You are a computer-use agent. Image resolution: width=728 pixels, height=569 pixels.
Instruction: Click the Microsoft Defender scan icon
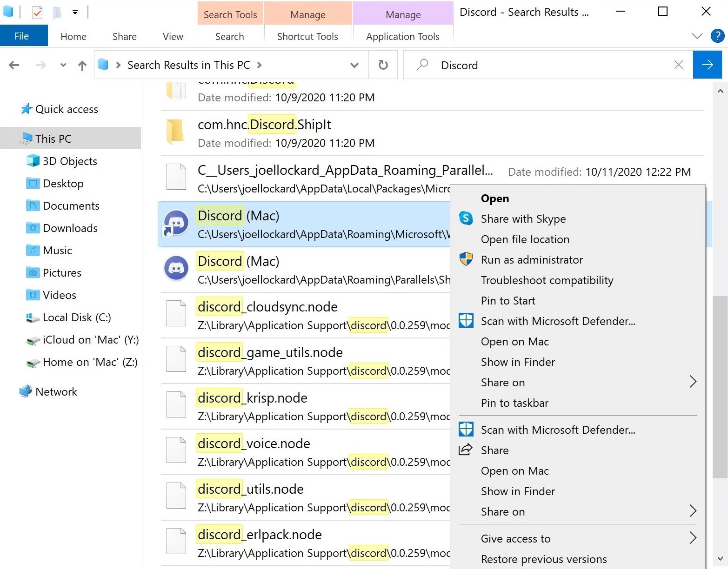coord(466,321)
